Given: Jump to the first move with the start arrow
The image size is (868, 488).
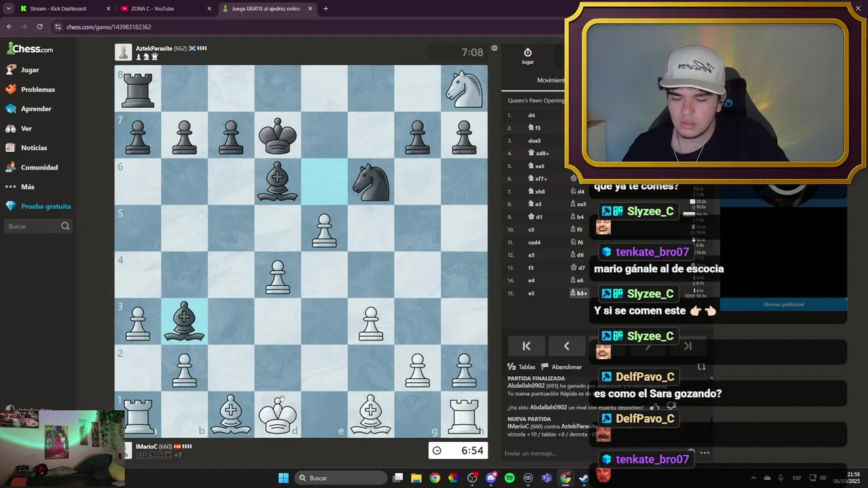Looking at the screenshot, I should (x=526, y=346).
